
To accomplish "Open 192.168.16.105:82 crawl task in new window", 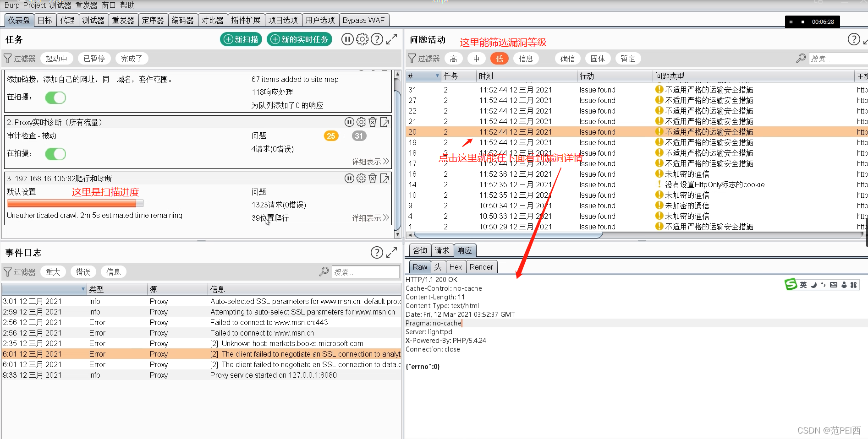I will (385, 179).
